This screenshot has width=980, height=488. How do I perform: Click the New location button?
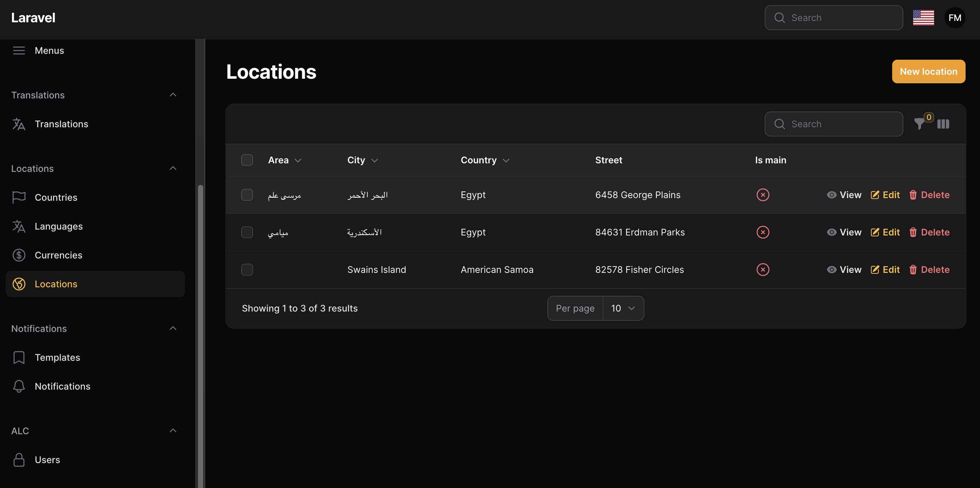tap(928, 71)
